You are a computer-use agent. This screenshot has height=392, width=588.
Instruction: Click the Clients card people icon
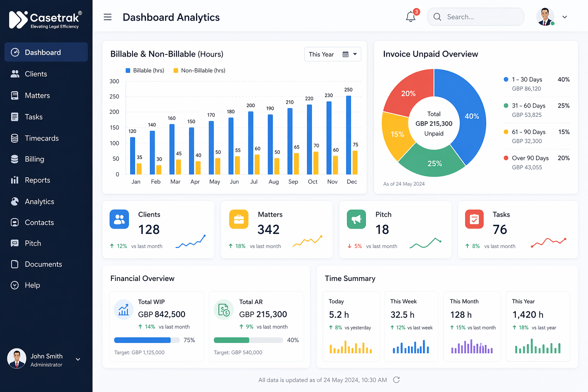click(119, 219)
